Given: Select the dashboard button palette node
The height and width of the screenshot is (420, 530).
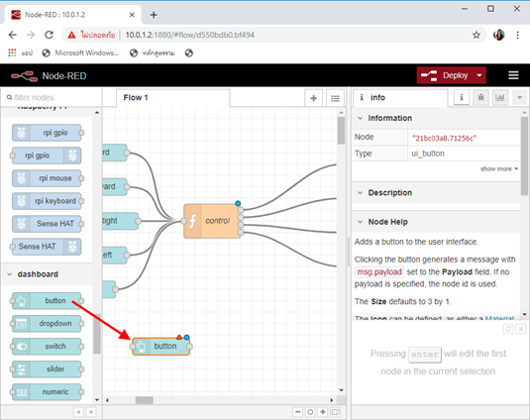Looking at the screenshot, I should point(48,301).
